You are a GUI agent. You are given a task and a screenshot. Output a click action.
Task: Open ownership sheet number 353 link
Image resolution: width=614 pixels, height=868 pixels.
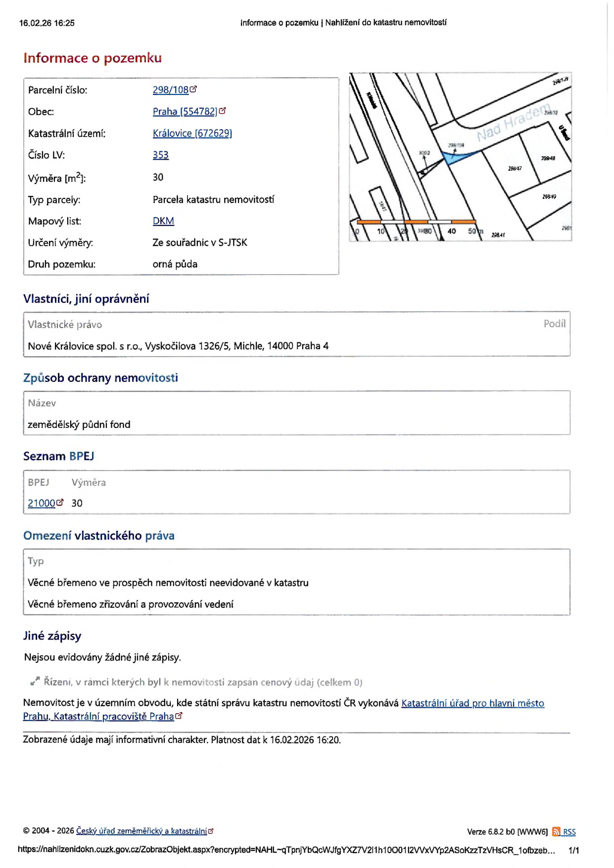160,155
